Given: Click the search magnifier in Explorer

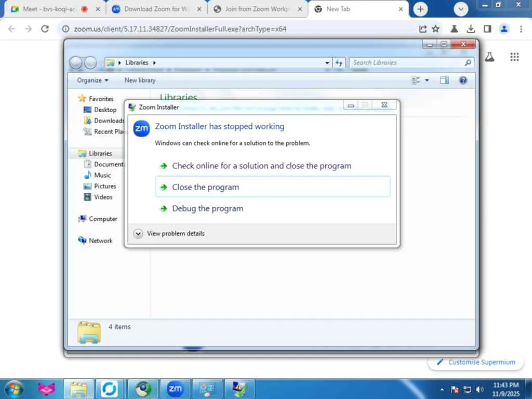Looking at the screenshot, I should point(468,62).
